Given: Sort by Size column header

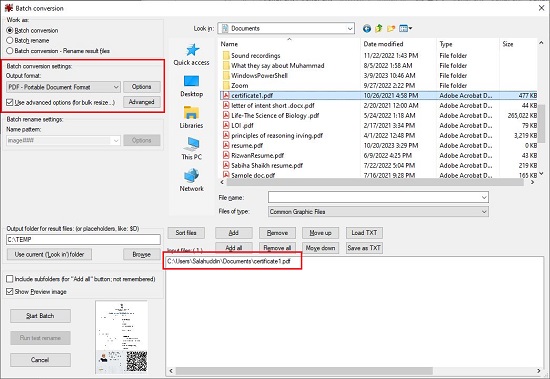Looking at the screenshot, I should (508, 44).
